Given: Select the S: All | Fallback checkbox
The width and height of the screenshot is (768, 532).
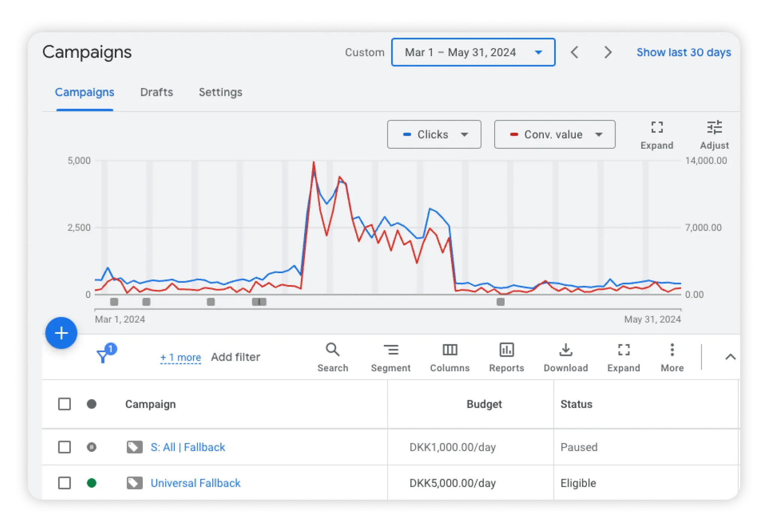Looking at the screenshot, I should pos(64,447).
